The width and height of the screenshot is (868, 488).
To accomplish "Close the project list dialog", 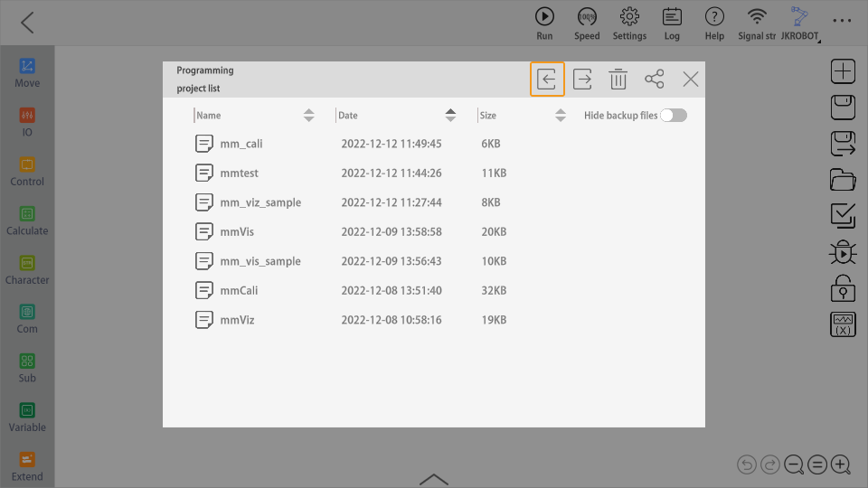I will point(691,80).
